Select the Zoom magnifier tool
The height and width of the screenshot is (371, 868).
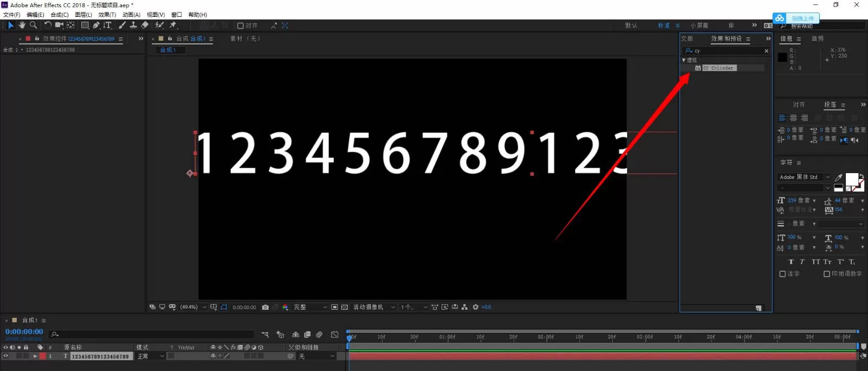(33, 25)
